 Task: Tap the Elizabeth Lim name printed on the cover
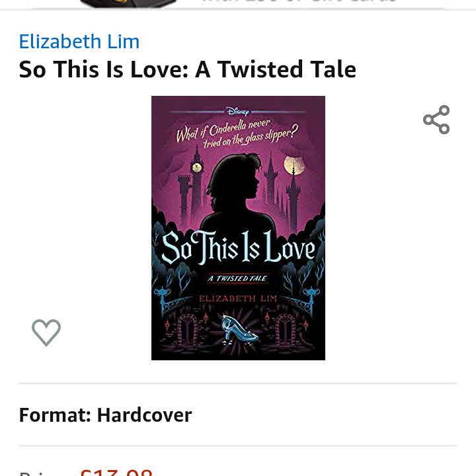[x=238, y=299]
